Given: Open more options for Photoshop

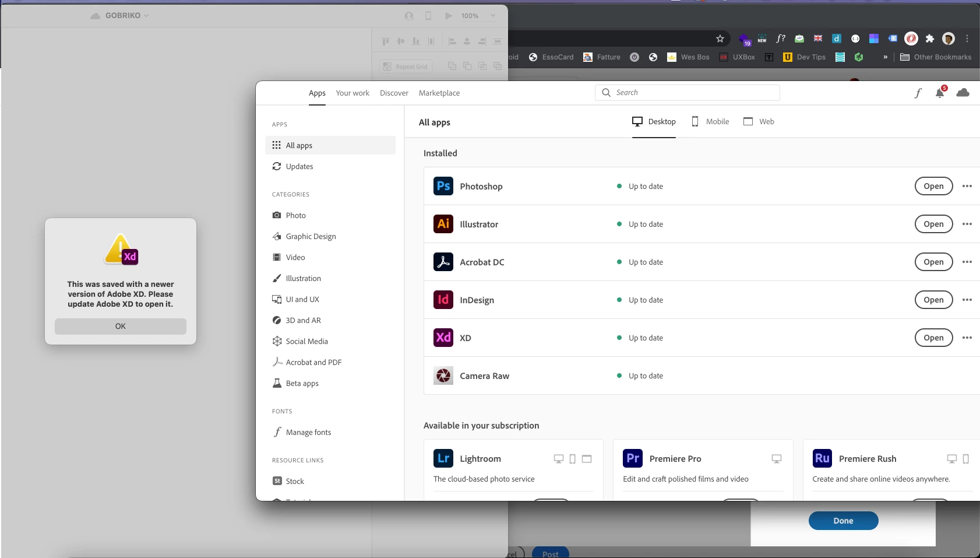Looking at the screenshot, I should pyautogui.click(x=967, y=186).
